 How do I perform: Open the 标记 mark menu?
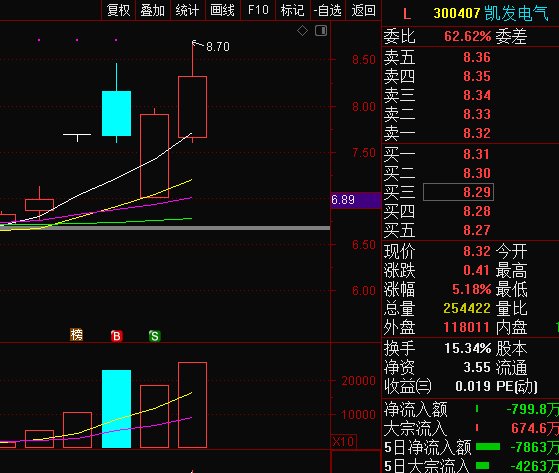tap(293, 10)
